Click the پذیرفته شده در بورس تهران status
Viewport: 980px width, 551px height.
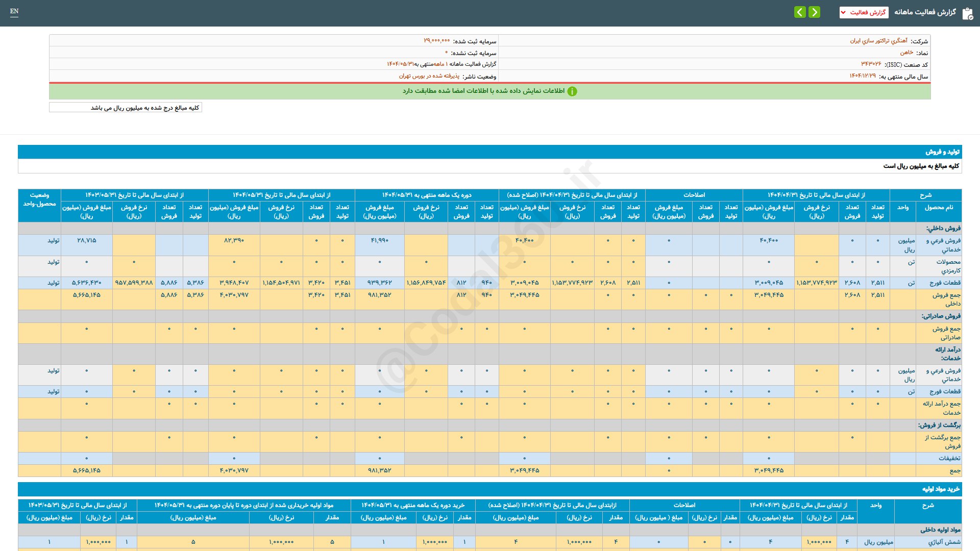point(429,76)
